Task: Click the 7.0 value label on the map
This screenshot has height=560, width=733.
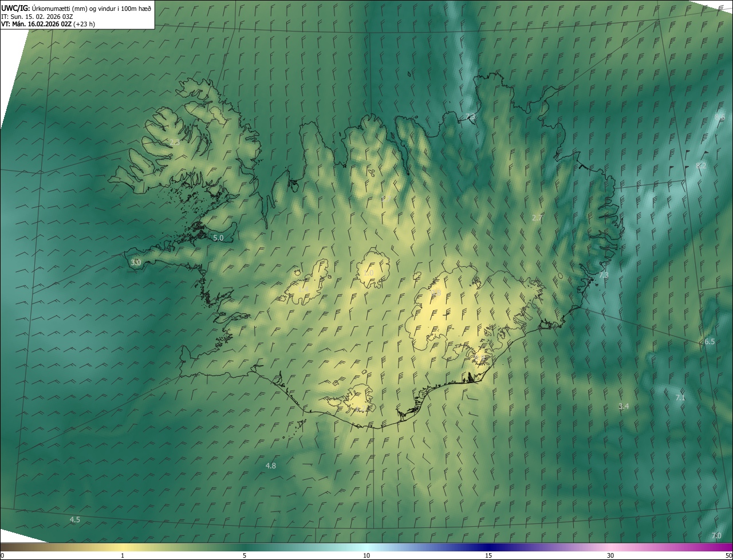Action: pos(716,536)
